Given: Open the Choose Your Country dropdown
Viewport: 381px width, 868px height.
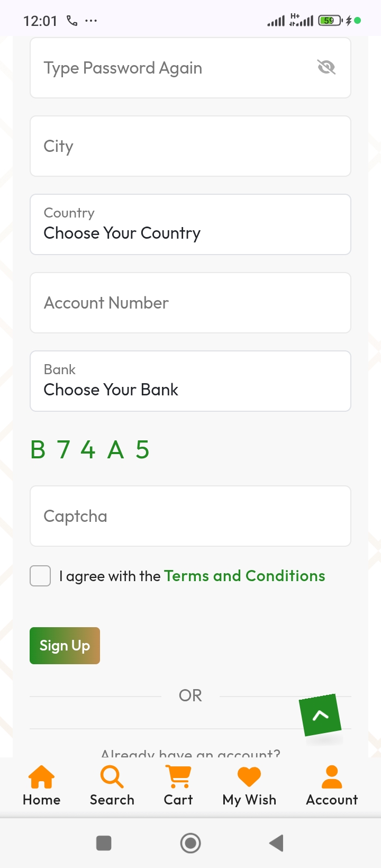Looking at the screenshot, I should 190,224.
